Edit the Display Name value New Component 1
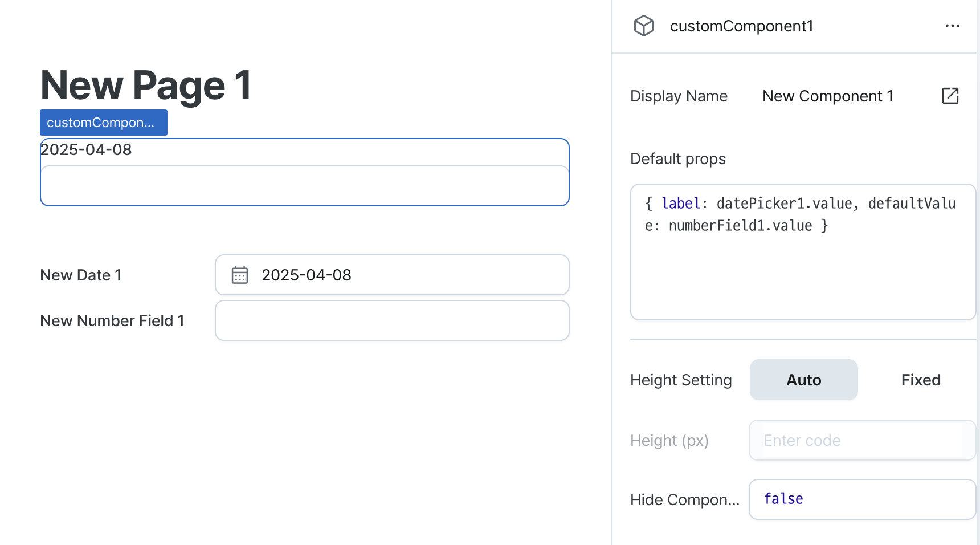The width and height of the screenshot is (980, 545). click(828, 96)
